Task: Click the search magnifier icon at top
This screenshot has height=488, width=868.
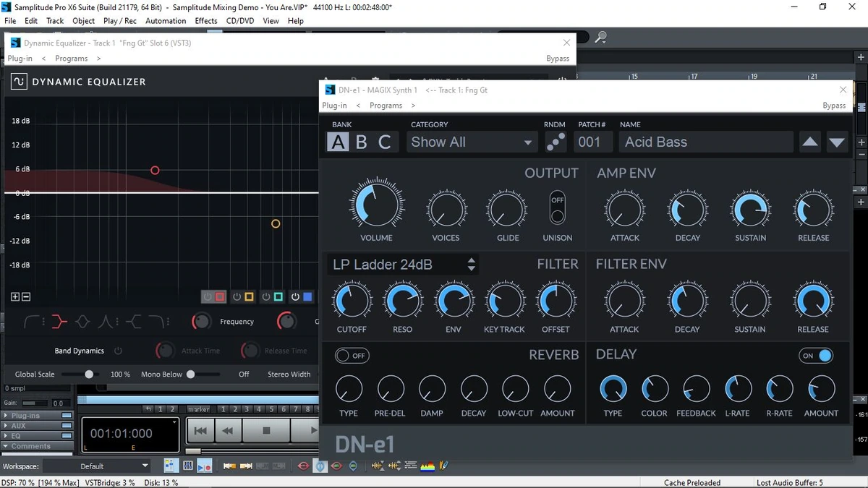Action: coord(600,38)
